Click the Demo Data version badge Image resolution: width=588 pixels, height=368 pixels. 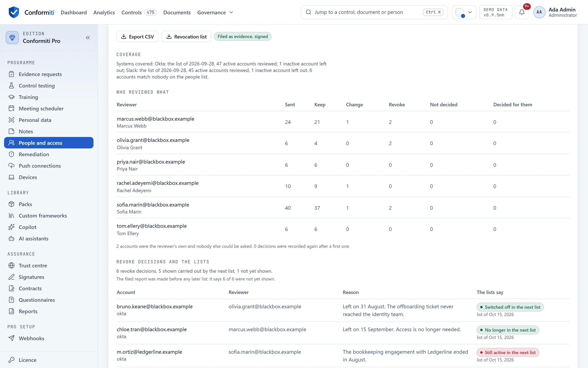495,12
